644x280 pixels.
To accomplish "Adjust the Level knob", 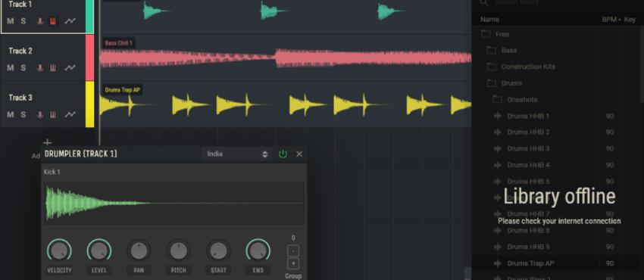I will (99, 250).
